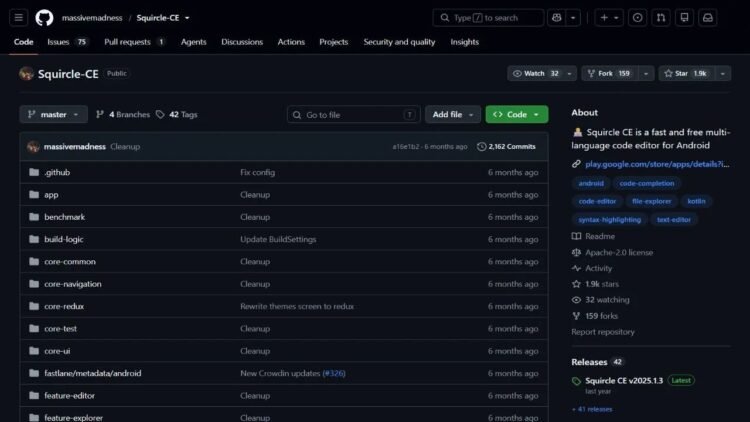This screenshot has width=750, height=422.
Task: Open the green Code dropdown
Action: point(517,115)
